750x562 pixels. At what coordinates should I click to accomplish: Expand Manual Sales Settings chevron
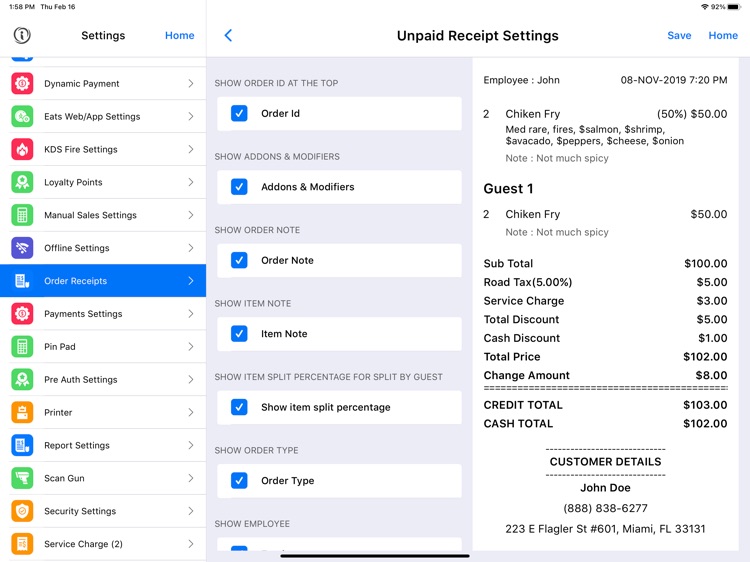point(191,215)
